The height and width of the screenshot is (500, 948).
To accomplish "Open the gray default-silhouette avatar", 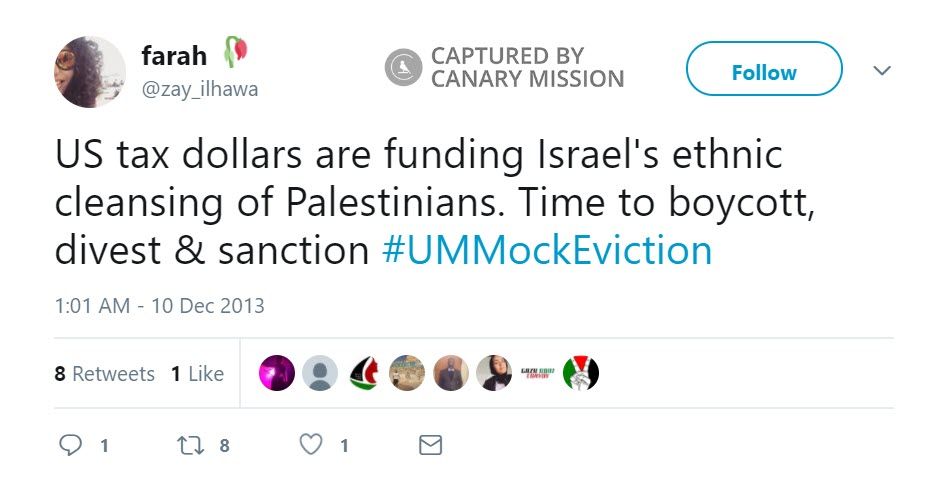I will pos(320,373).
